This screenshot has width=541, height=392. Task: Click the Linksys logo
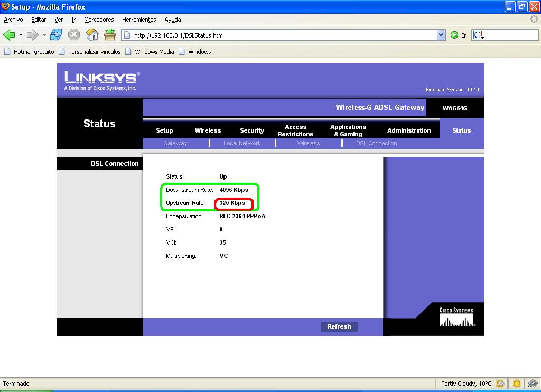pyautogui.click(x=102, y=81)
